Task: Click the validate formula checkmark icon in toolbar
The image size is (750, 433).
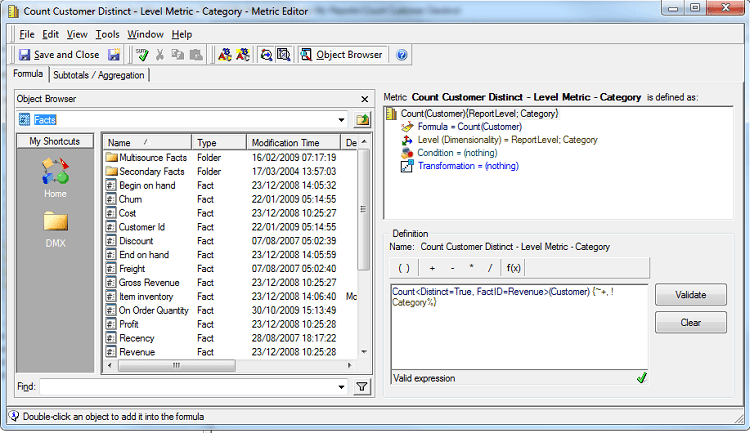Action: pos(143,55)
